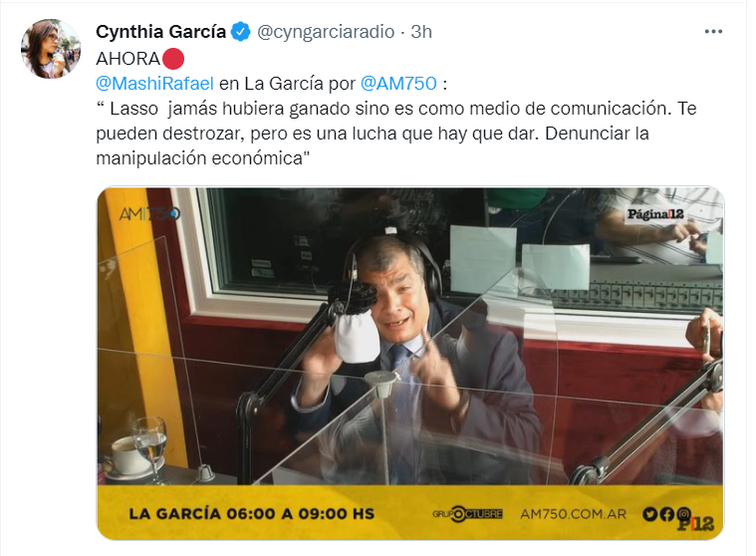The height and width of the screenshot is (556, 756).
Task: Open the 3h timestamp link
Action: [421, 32]
